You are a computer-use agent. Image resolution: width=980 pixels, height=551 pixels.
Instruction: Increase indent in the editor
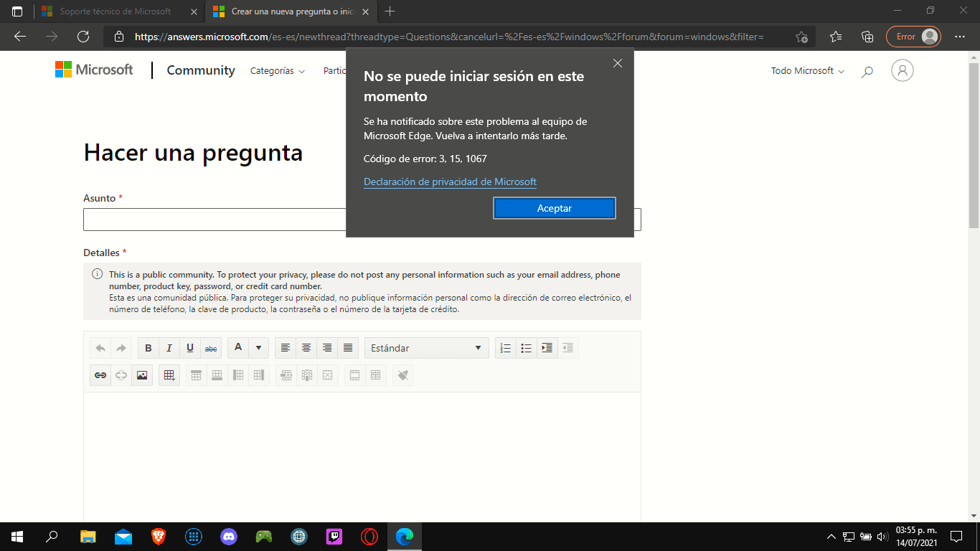(x=547, y=348)
